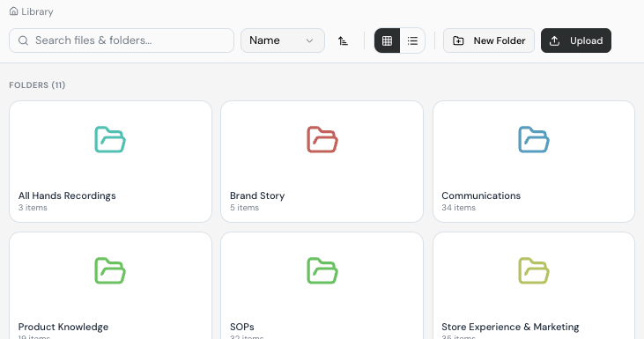Open the green SOPs folder icon
The image size is (644, 339).
[x=322, y=271]
